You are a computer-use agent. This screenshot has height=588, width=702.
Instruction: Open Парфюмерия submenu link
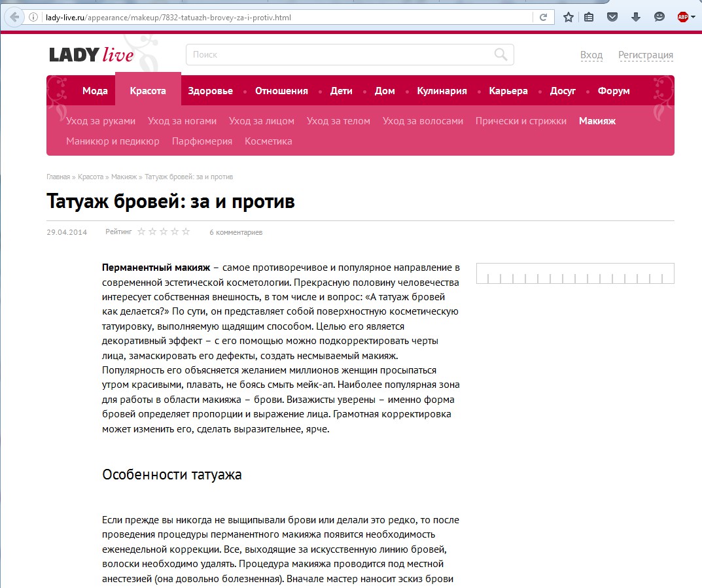[x=202, y=141]
